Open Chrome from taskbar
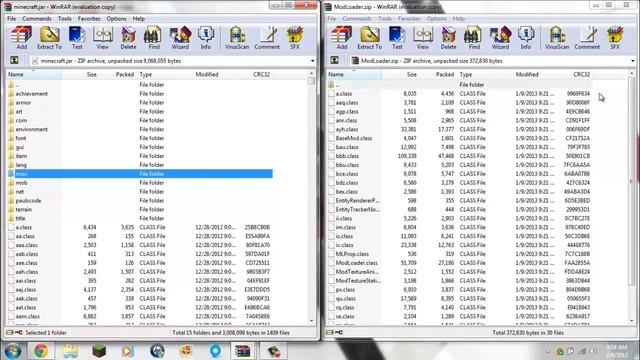The image size is (640, 360). (x=41, y=351)
